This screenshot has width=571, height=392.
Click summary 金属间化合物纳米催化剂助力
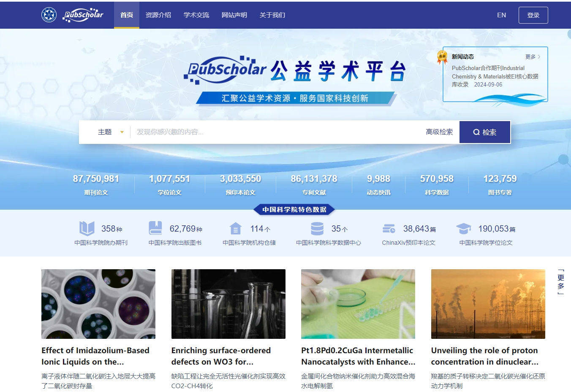pyautogui.click(x=358, y=381)
